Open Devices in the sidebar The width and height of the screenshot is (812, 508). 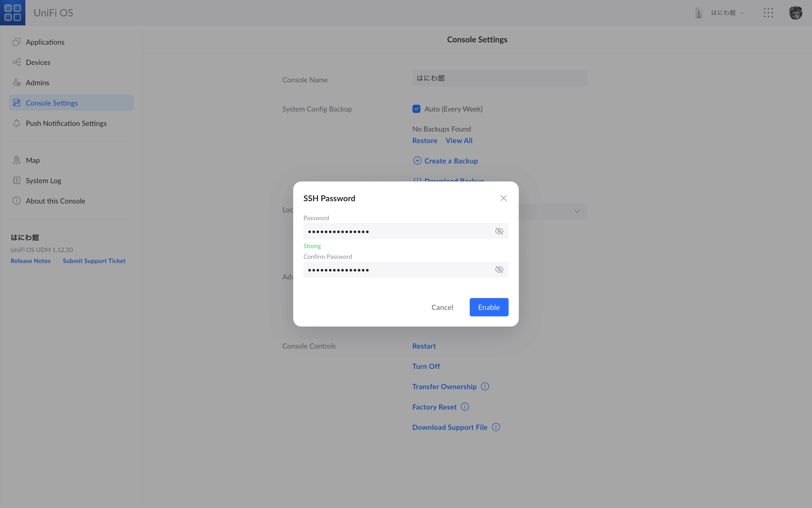(x=71, y=62)
